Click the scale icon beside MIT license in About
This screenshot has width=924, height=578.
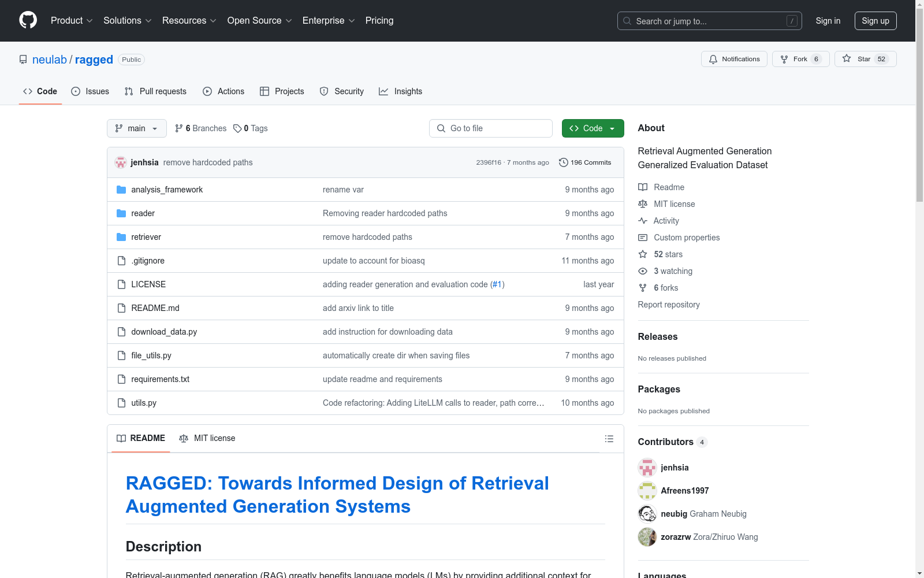click(x=643, y=204)
